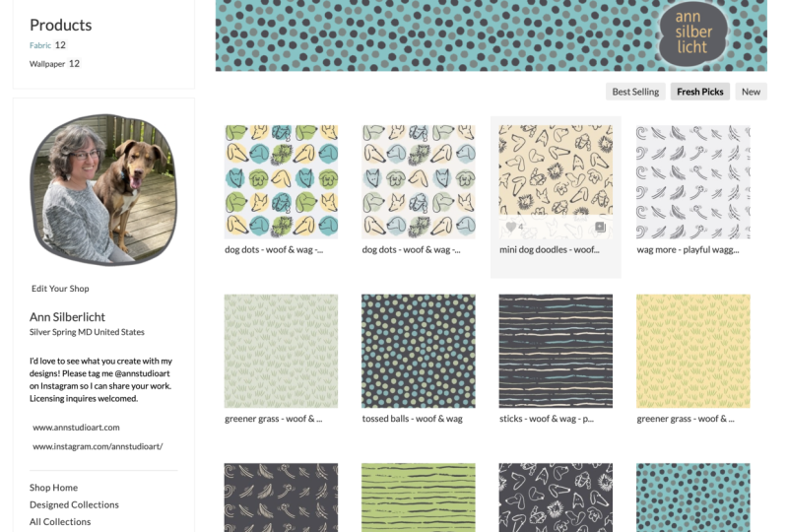The width and height of the screenshot is (787, 532).
Task: Click title under sage green grass design
Action: (274, 419)
